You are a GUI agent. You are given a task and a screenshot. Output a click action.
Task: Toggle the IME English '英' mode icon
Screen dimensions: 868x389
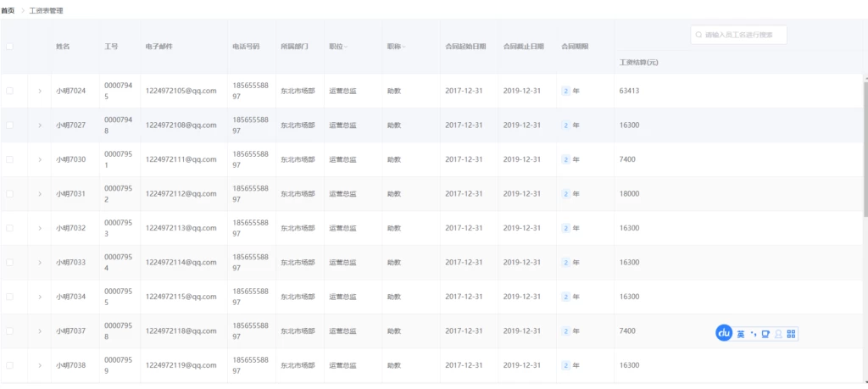[x=741, y=334]
